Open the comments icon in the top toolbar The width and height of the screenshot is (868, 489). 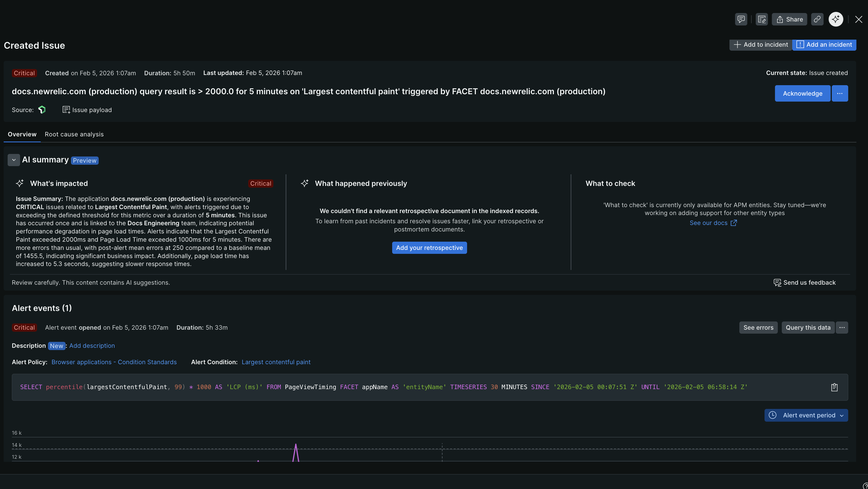tap(741, 19)
